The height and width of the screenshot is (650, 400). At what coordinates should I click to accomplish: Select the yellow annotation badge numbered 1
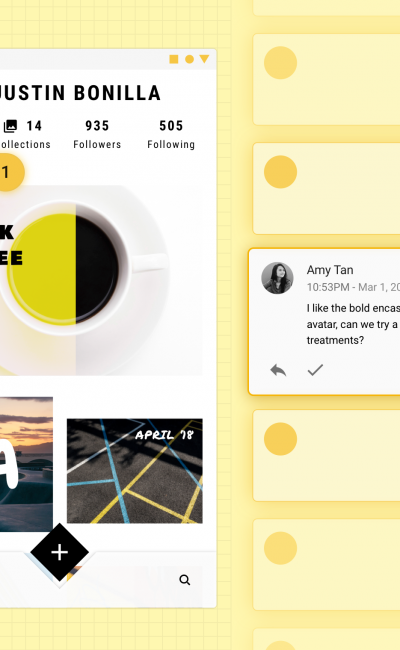(x=8, y=172)
